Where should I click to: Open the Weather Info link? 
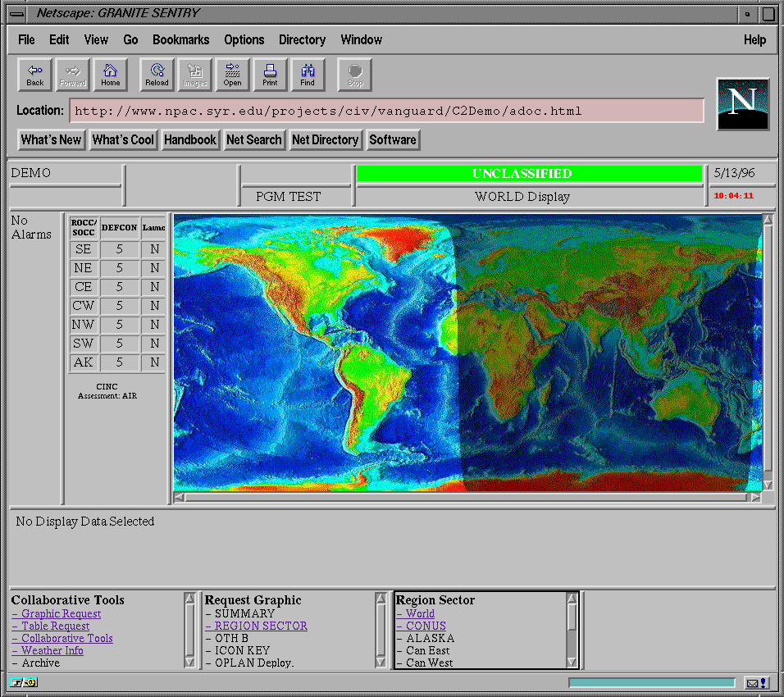pos(52,650)
